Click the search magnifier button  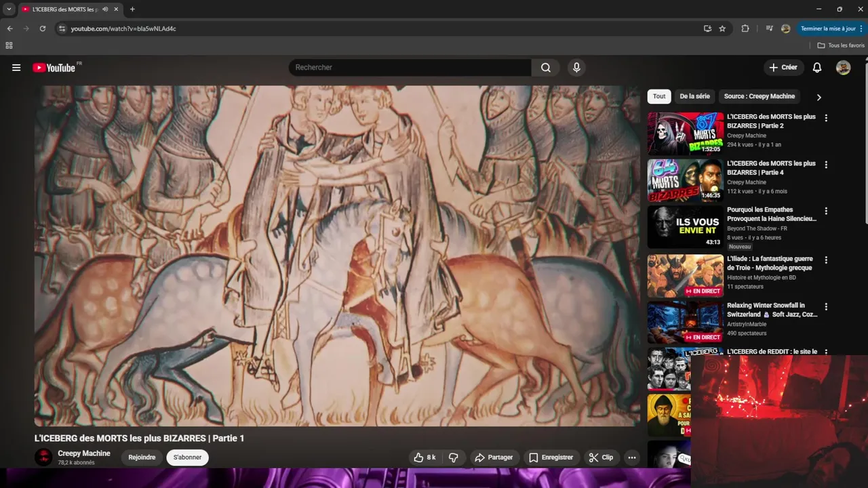546,68
